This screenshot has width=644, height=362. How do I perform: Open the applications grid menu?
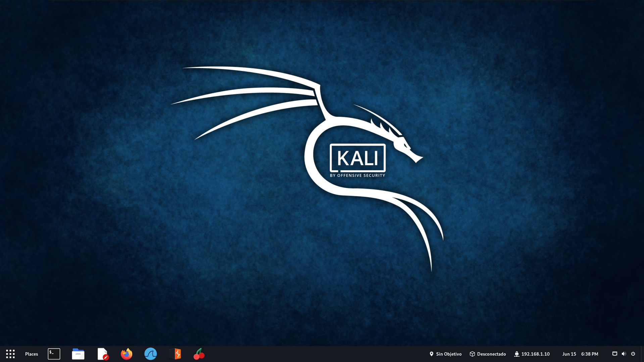[x=10, y=354]
